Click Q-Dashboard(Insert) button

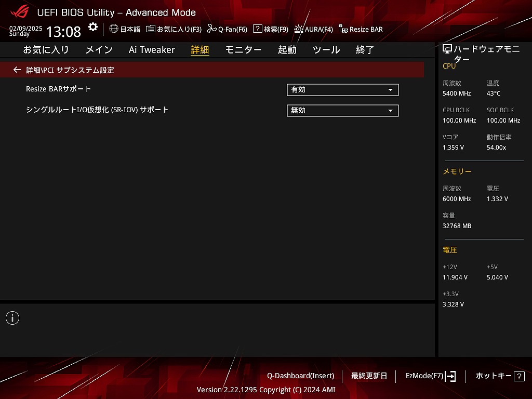click(x=301, y=376)
